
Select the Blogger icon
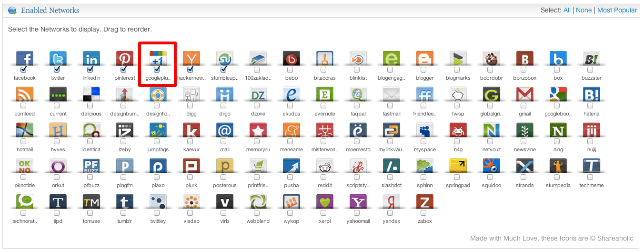tap(425, 59)
